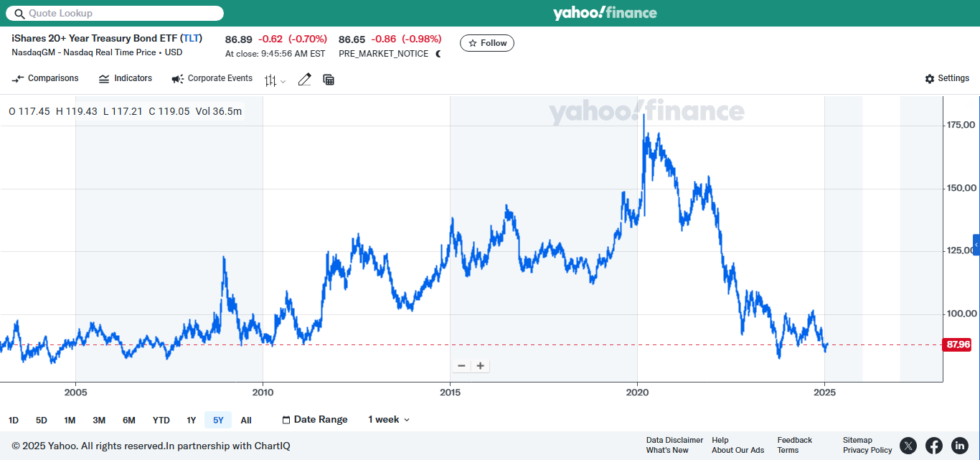Select the 6M time range
This screenshot has height=460, width=980.
pyautogui.click(x=129, y=421)
